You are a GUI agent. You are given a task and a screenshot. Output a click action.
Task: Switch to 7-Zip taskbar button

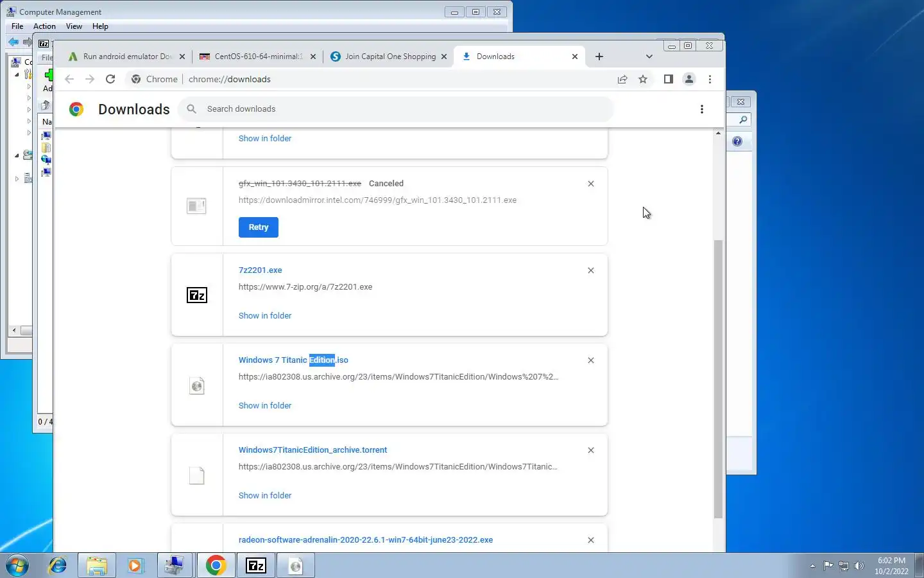(256, 566)
